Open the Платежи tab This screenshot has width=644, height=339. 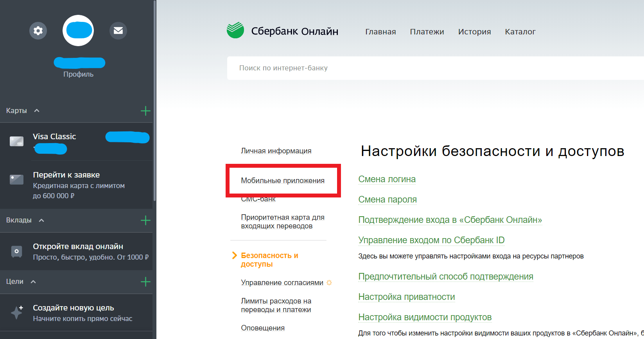(x=427, y=32)
